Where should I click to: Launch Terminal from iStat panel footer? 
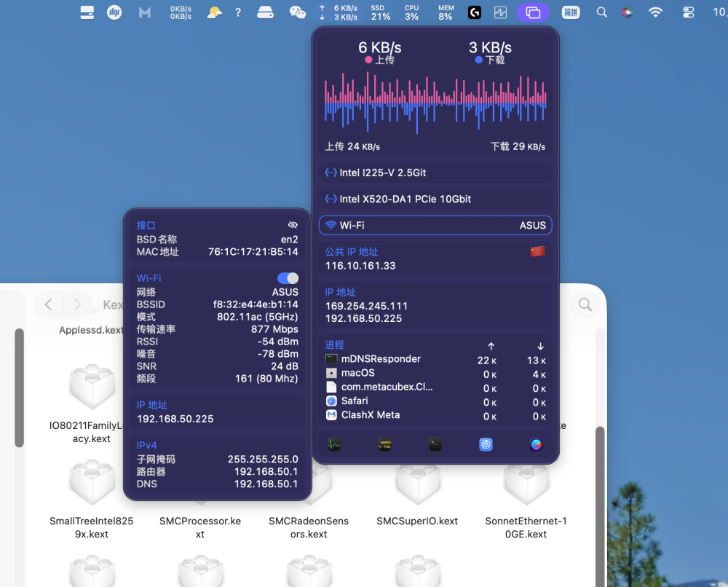435,444
